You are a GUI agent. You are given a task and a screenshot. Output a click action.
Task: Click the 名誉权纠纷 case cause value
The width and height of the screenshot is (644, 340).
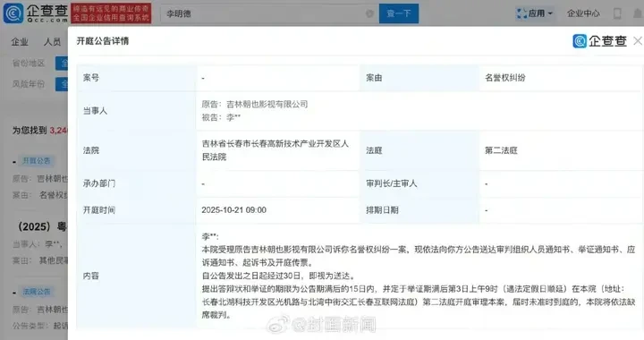[505, 78]
